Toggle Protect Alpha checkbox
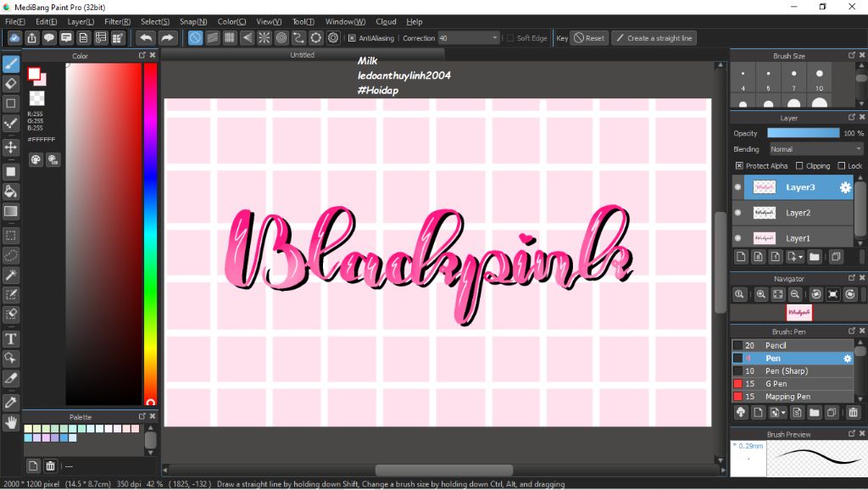This screenshot has height=490, width=868. point(739,165)
